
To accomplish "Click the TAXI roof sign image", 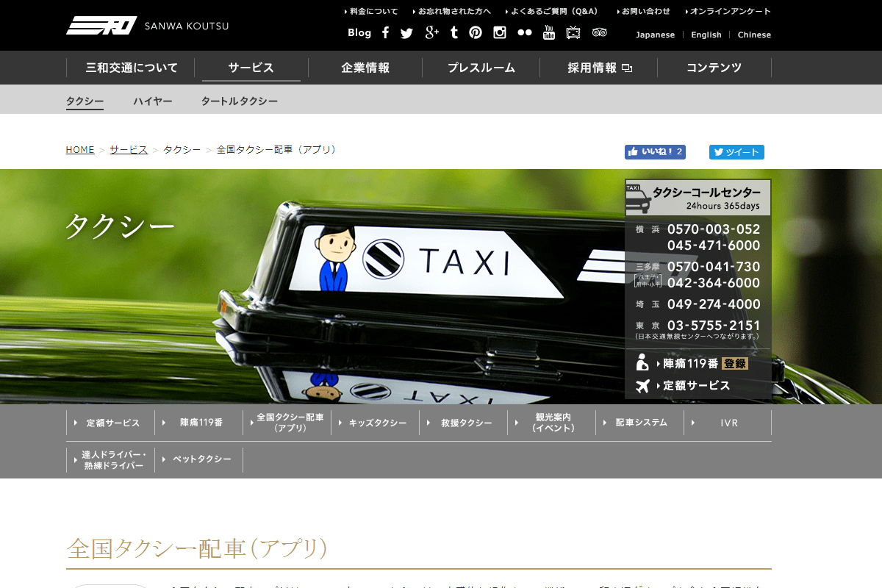I will pos(426,261).
